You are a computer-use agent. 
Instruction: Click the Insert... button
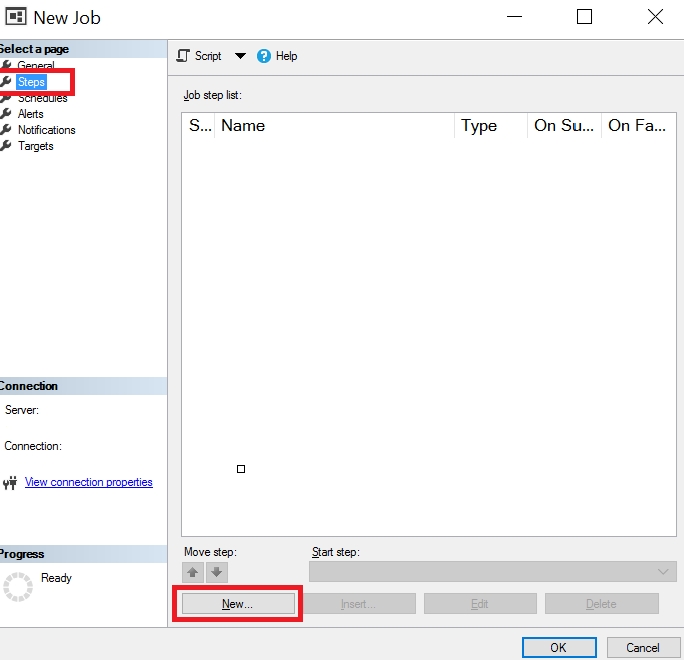(x=359, y=604)
